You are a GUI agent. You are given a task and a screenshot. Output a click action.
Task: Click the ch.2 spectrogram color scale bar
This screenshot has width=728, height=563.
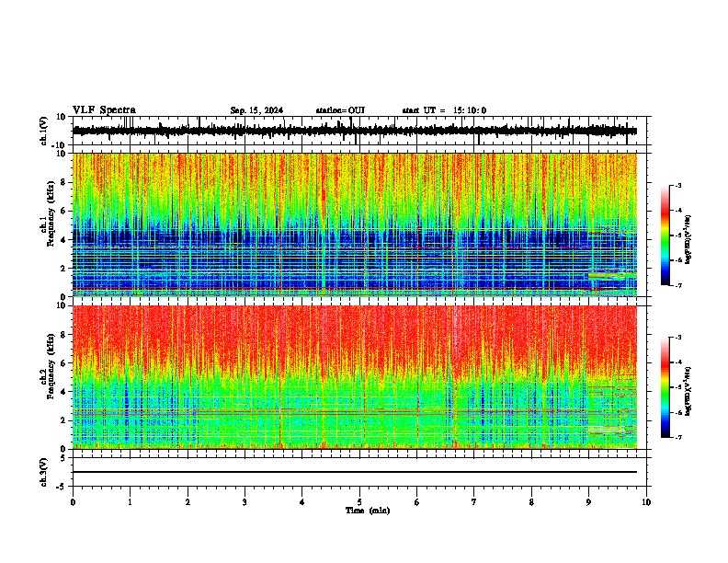point(665,387)
